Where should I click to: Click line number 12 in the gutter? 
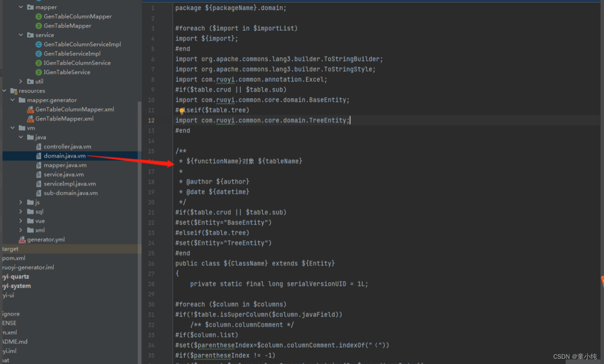tap(152, 120)
